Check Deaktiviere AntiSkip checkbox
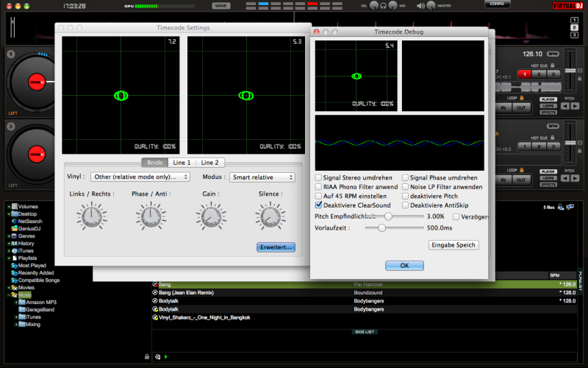 point(405,205)
